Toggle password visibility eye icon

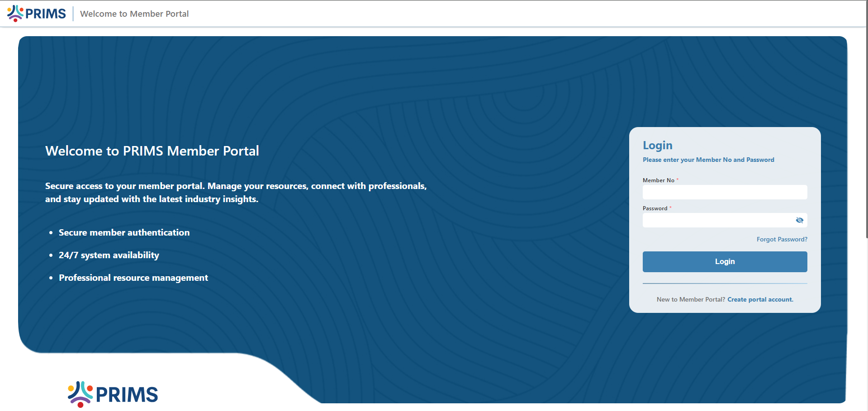coord(799,220)
